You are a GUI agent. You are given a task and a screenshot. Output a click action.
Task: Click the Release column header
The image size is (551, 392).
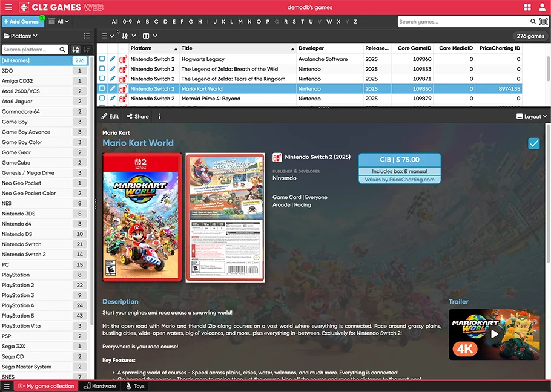[x=377, y=48]
